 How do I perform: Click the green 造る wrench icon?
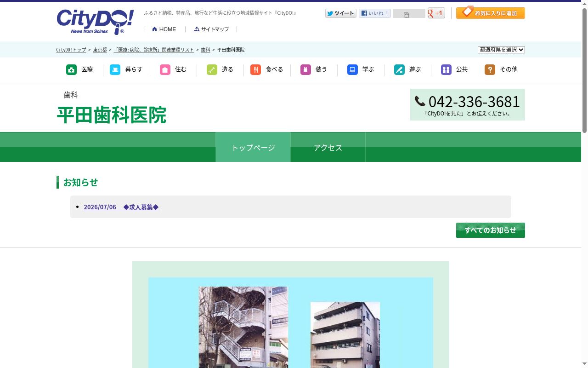(x=212, y=69)
